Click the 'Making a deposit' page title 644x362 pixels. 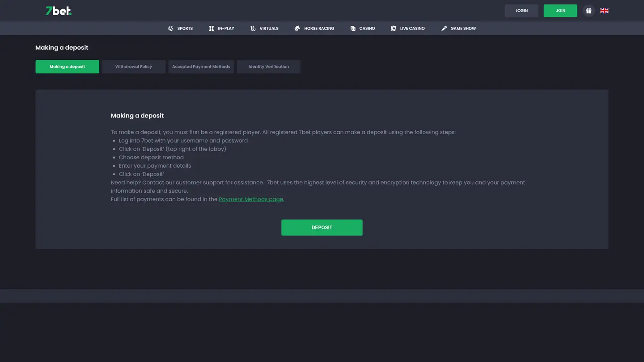[62, 47]
